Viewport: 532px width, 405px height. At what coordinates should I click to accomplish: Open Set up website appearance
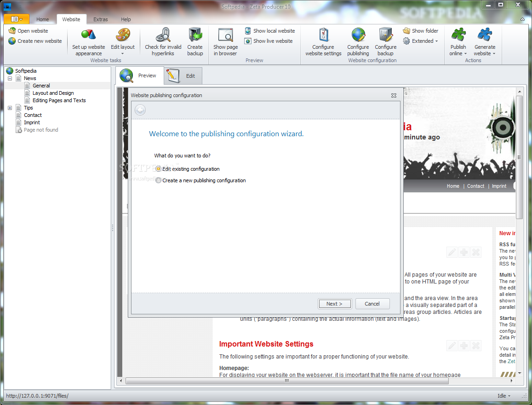point(89,42)
